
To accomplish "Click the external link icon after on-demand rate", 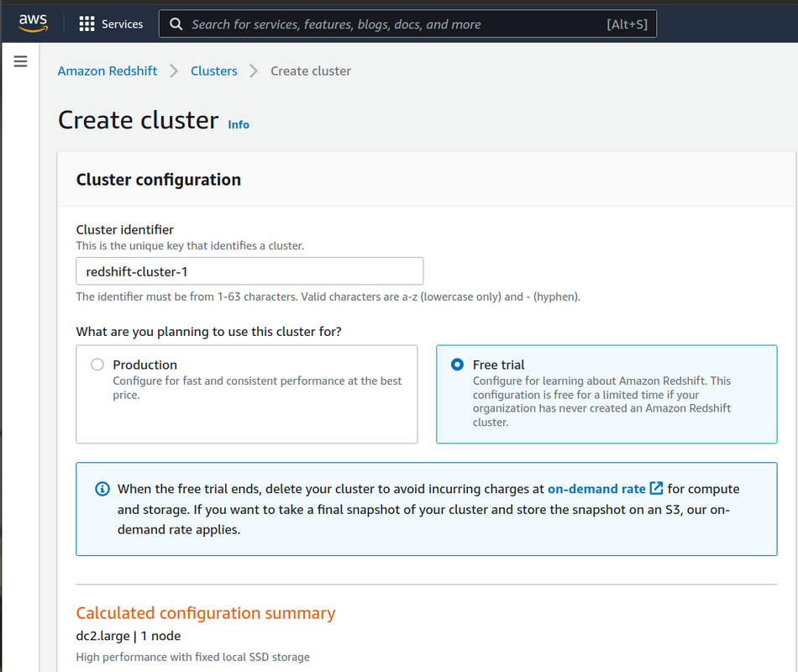I will 657,488.
